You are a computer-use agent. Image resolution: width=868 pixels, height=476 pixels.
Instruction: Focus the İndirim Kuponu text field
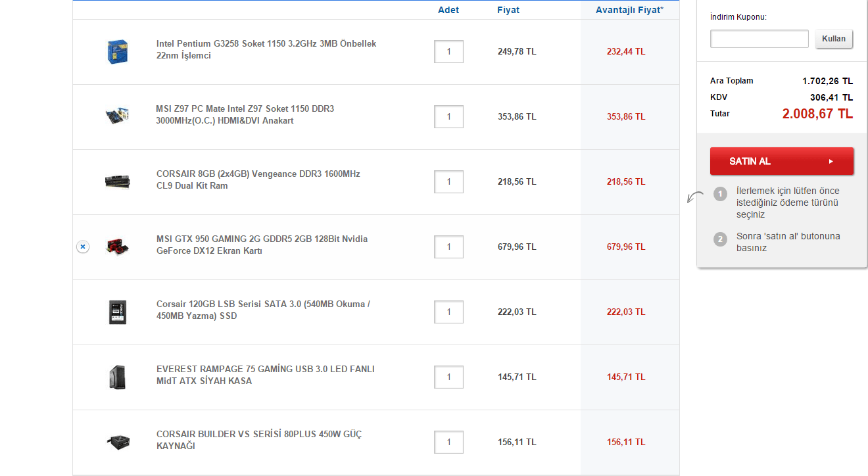click(x=759, y=39)
